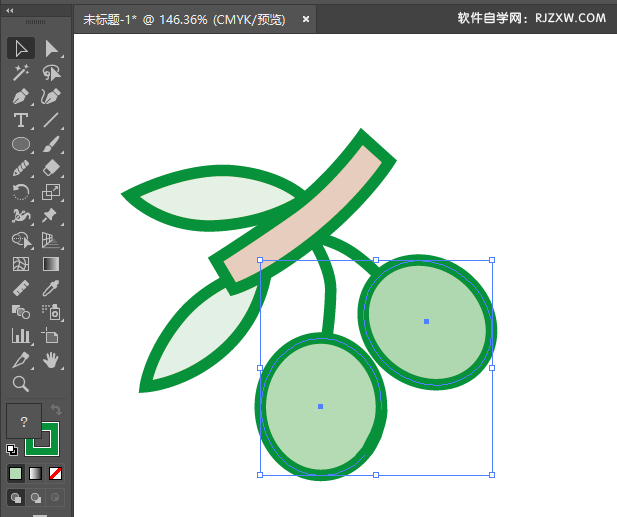Select the Zoom magnifier tool
Image resolution: width=617 pixels, height=517 pixels.
tap(21, 384)
